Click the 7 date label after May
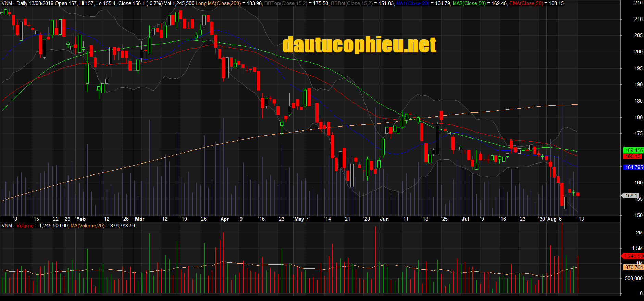Screen dimensions: 644x301 pyautogui.click(x=307, y=219)
